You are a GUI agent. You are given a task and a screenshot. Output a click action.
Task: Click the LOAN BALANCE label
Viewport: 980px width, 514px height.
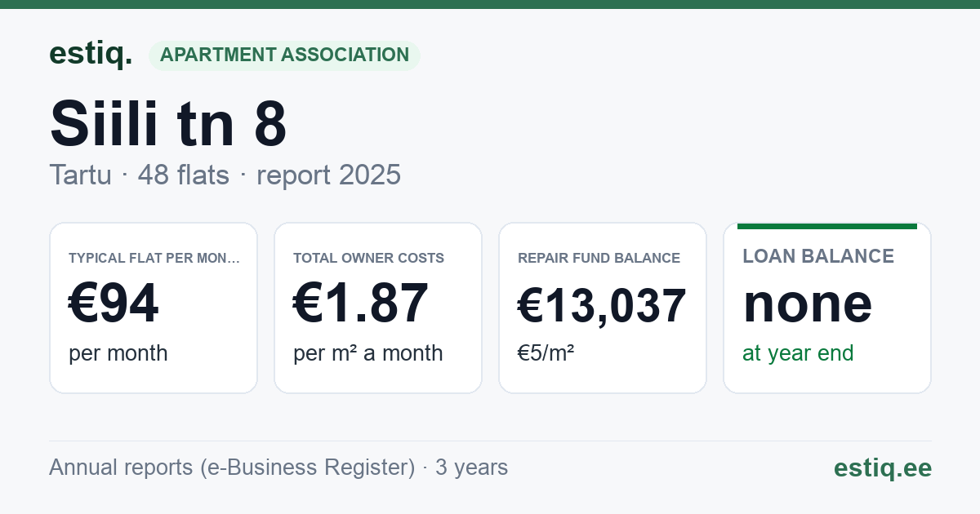[818, 256]
